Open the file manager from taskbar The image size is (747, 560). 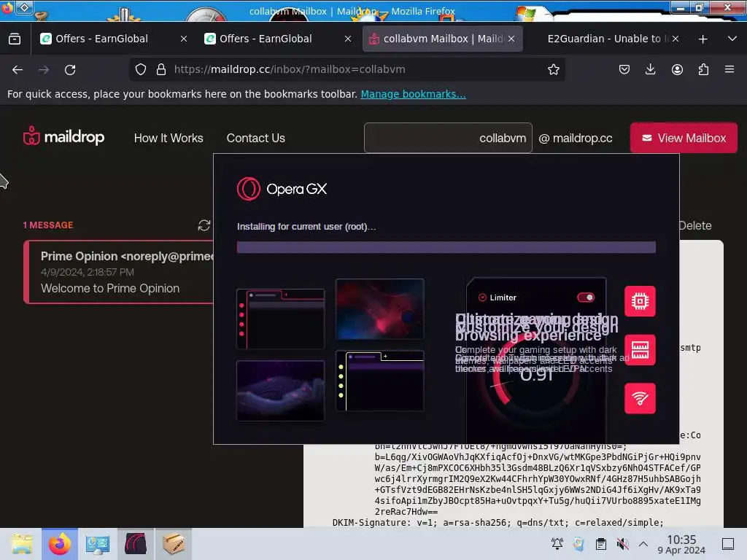pyautogui.click(x=21, y=544)
